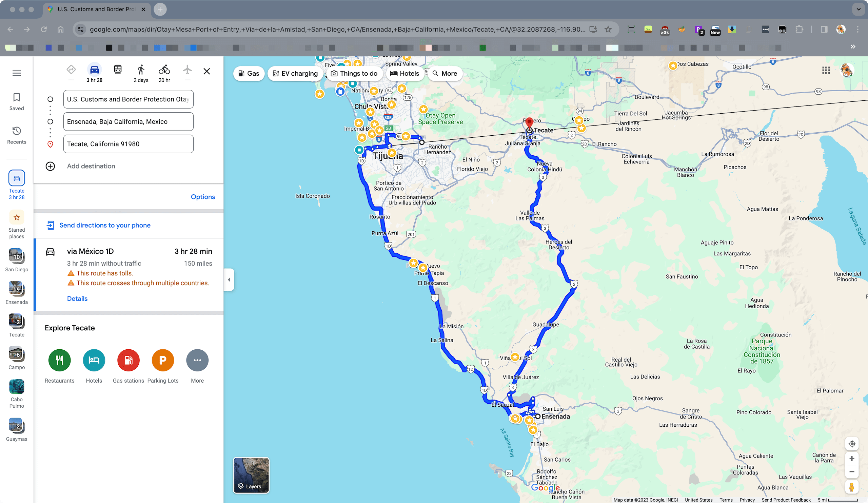Image resolution: width=868 pixels, height=503 pixels.
Task: Click Add destination
Action: (x=91, y=166)
